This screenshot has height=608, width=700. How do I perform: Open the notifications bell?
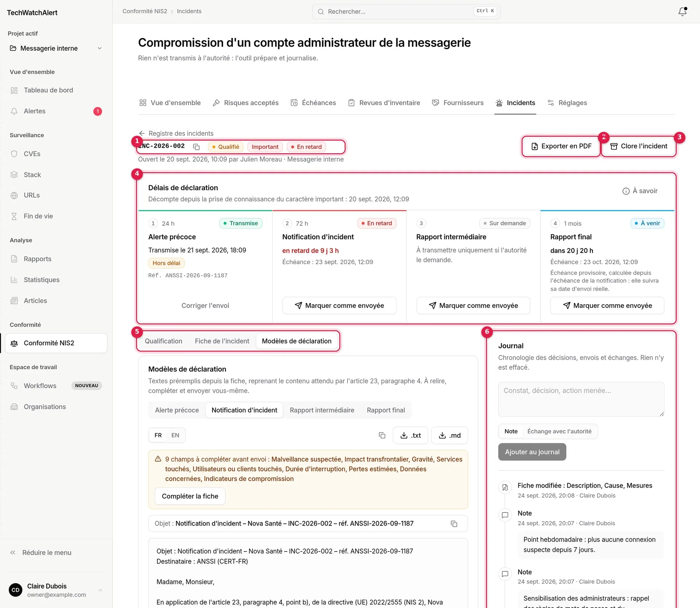point(682,11)
